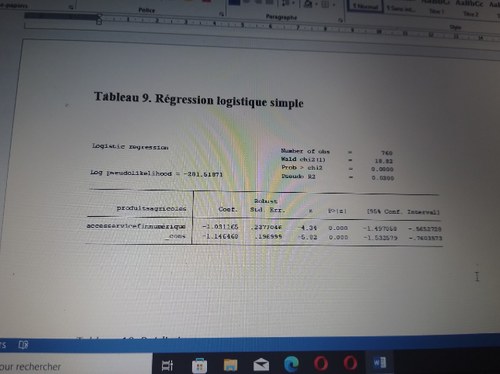Open the Mail app from the taskbar
The width and height of the screenshot is (500, 374).
261,364
